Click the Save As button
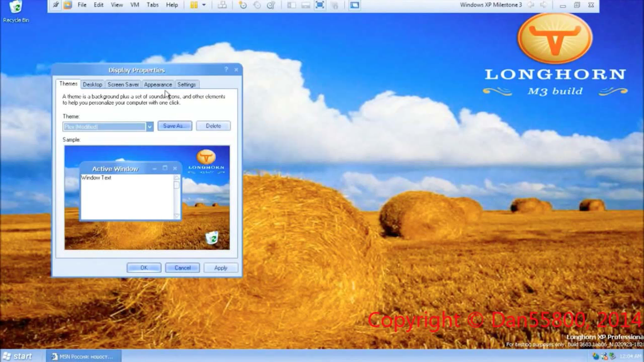Screen dimensions: 644x362 (175, 126)
